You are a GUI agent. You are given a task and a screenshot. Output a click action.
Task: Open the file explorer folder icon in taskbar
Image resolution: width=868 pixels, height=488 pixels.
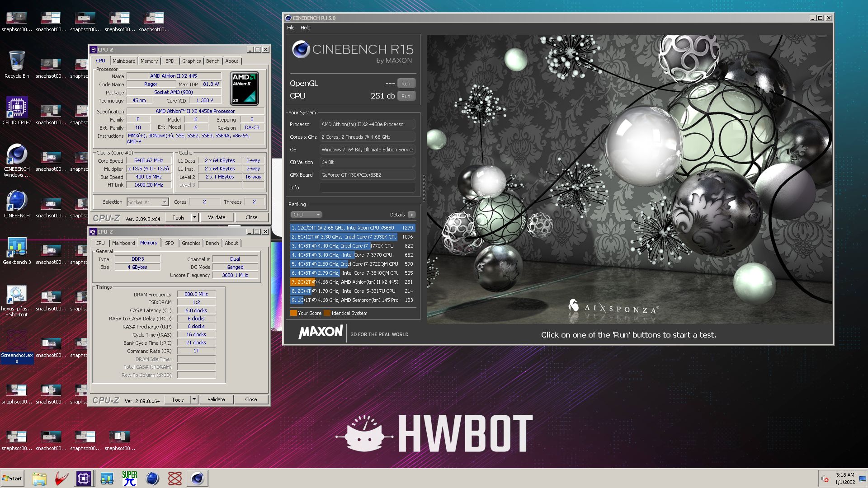[39, 479]
